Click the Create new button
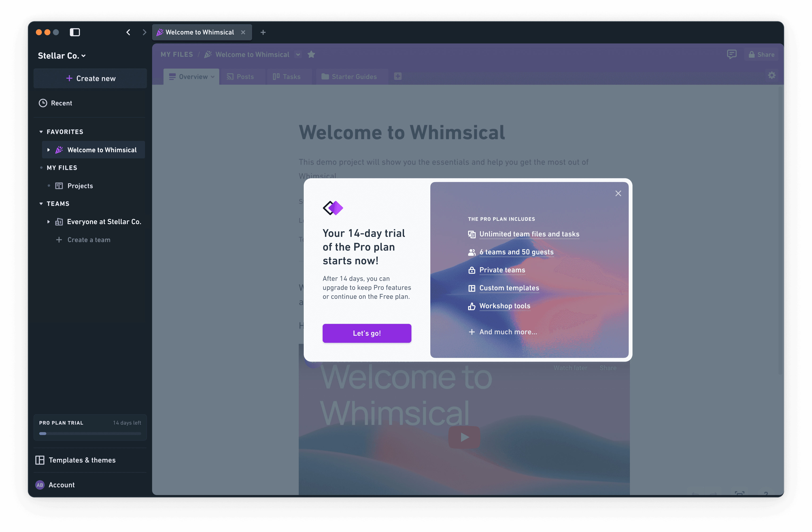 pos(90,78)
